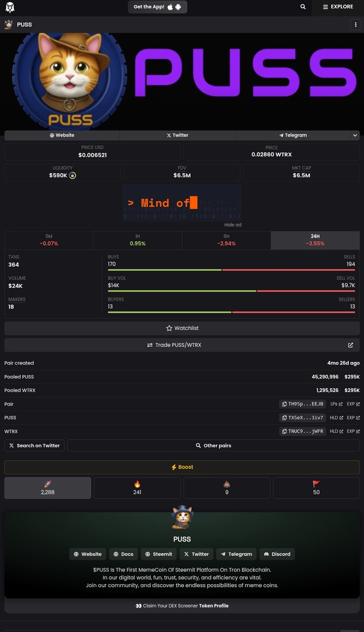Click the PUSS banner image
Screen dimensions: 364x632
(x=182, y=81)
